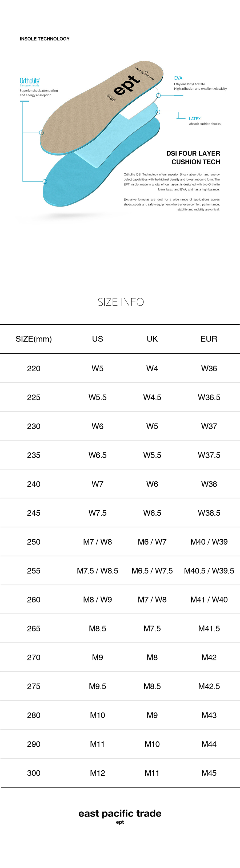
Task: Click the W36.5 EUR size cell
Action: pyautogui.click(x=209, y=397)
